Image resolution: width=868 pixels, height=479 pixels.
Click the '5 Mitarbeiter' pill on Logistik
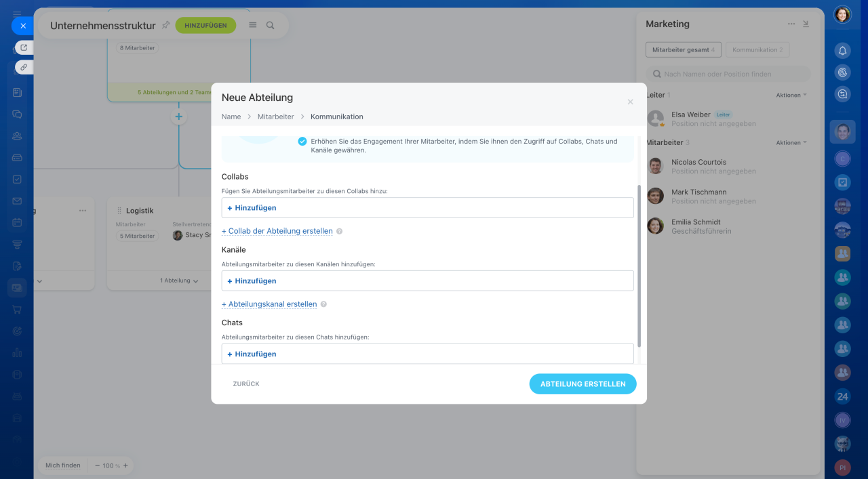tap(138, 236)
